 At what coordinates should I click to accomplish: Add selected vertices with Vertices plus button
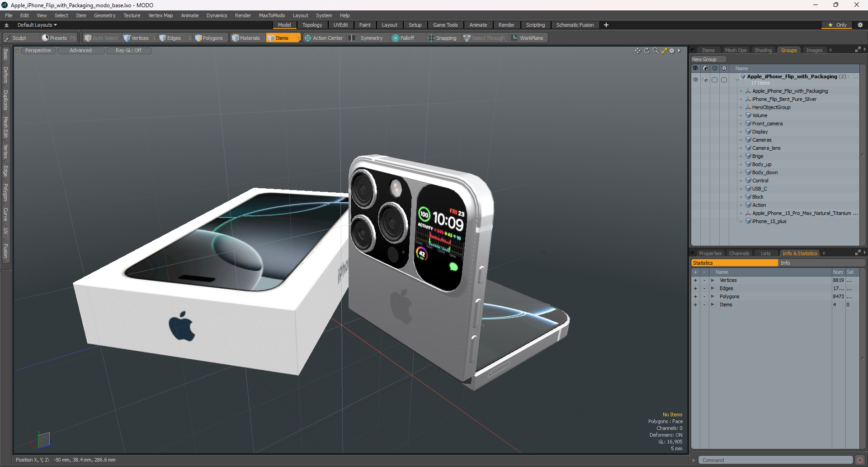(695, 281)
